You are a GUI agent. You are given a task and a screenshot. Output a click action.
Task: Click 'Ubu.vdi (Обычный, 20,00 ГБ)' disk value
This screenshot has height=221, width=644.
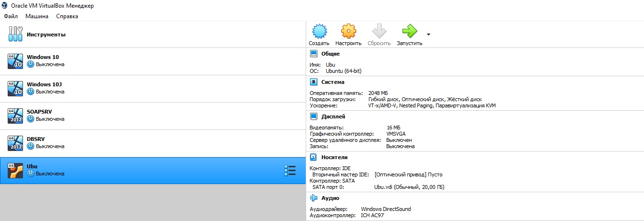point(409,187)
